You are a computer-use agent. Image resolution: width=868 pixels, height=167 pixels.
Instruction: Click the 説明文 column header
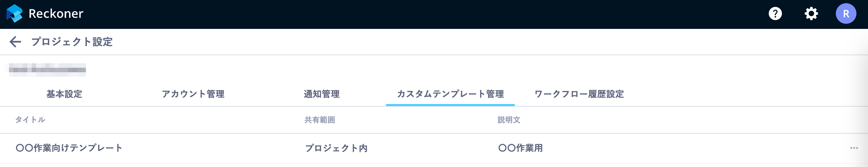[509, 120]
